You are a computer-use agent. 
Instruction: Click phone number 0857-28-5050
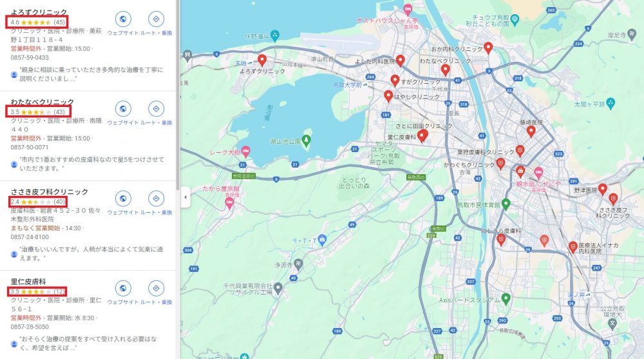(x=30, y=327)
